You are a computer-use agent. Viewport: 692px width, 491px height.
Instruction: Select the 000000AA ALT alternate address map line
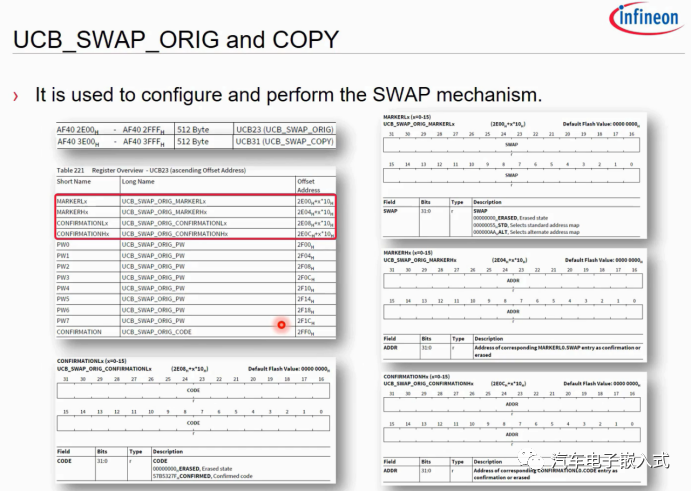click(526, 232)
